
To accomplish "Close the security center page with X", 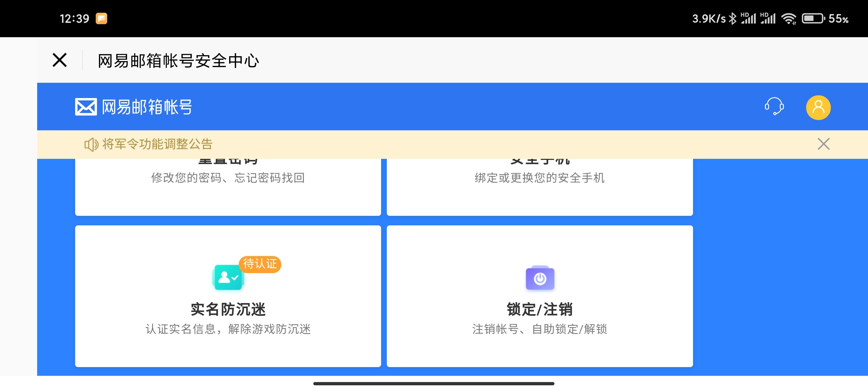I will click(60, 60).
